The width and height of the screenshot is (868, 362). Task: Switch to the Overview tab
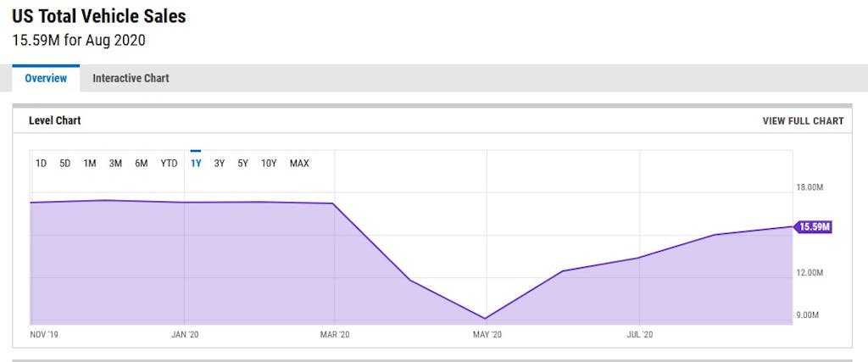coord(46,78)
